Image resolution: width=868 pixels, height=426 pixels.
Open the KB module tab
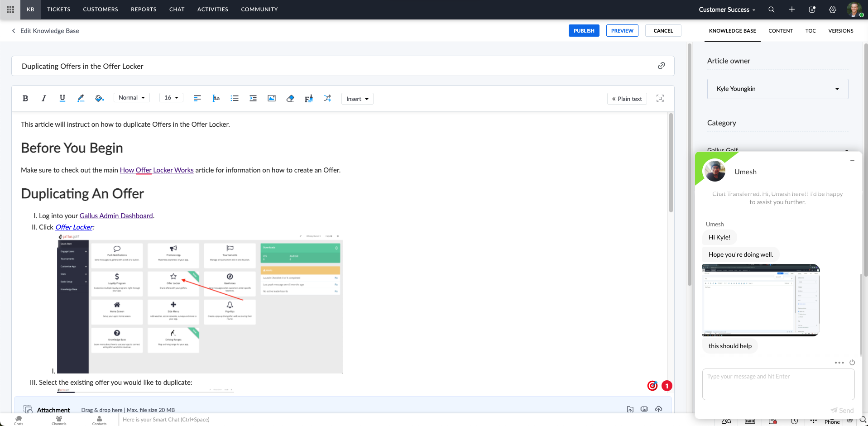tap(30, 10)
